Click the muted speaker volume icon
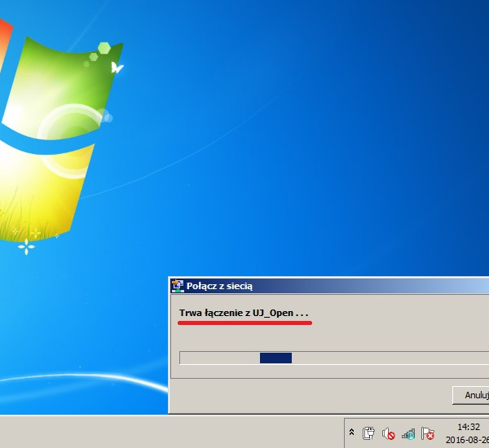Screen dimensions: 489x448 (x=388, y=433)
